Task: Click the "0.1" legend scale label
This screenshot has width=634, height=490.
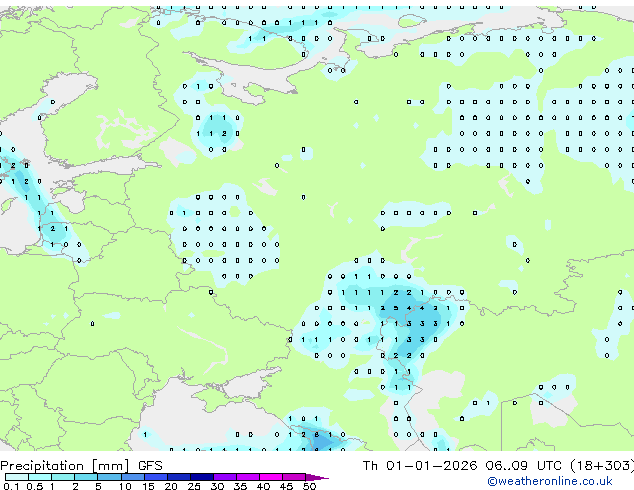Action: point(11,486)
